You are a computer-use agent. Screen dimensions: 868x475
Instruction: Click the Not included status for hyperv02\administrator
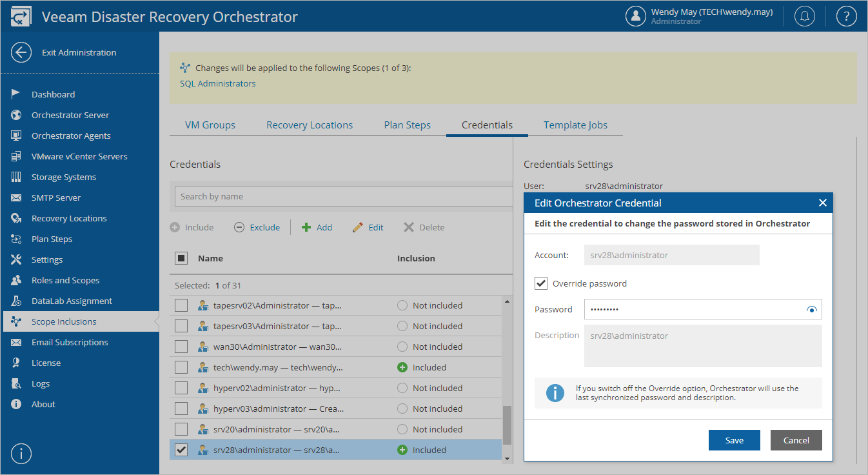click(x=429, y=388)
